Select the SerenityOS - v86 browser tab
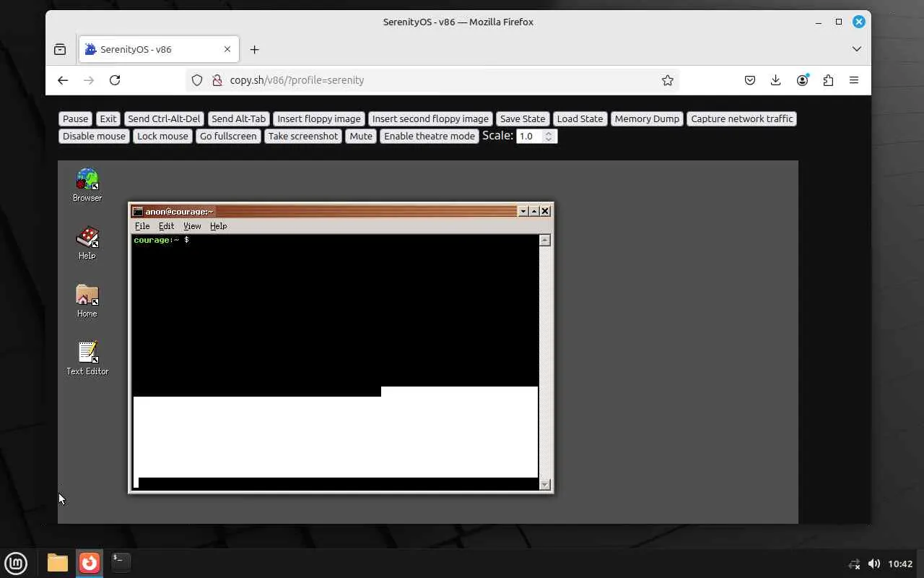This screenshot has height=578, width=924. [159, 49]
